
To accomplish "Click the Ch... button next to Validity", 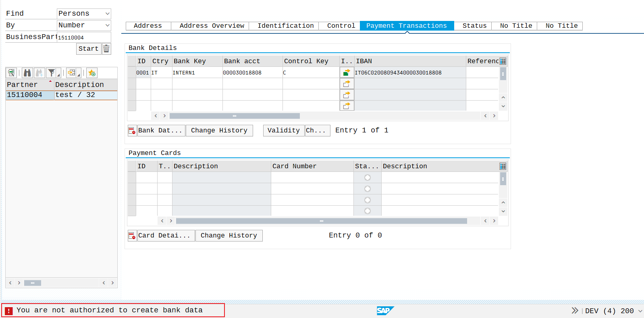I will 318,130.
